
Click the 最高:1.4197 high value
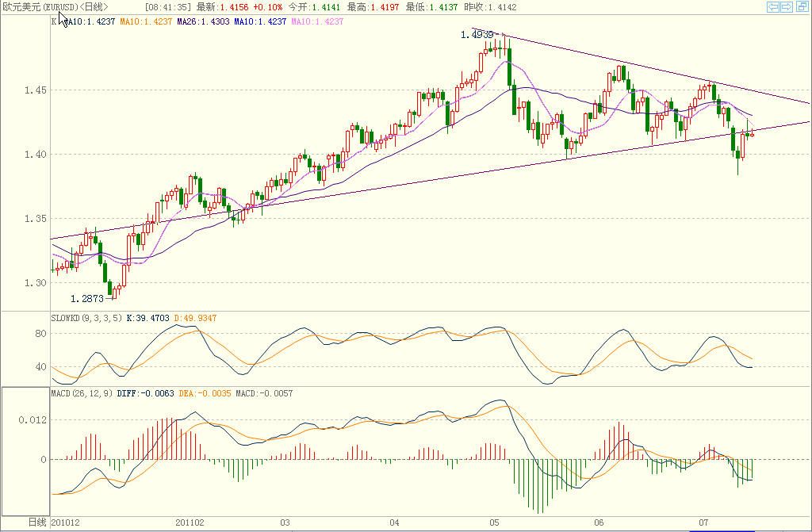tap(373, 7)
